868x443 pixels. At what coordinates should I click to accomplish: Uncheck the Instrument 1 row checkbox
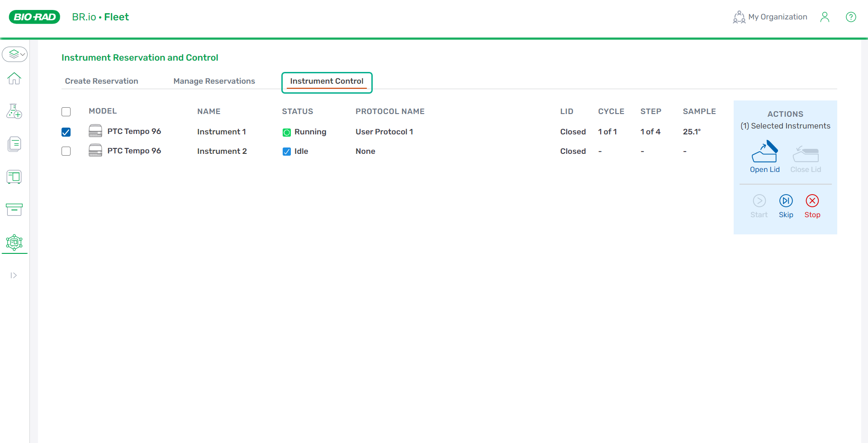point(66,132)
